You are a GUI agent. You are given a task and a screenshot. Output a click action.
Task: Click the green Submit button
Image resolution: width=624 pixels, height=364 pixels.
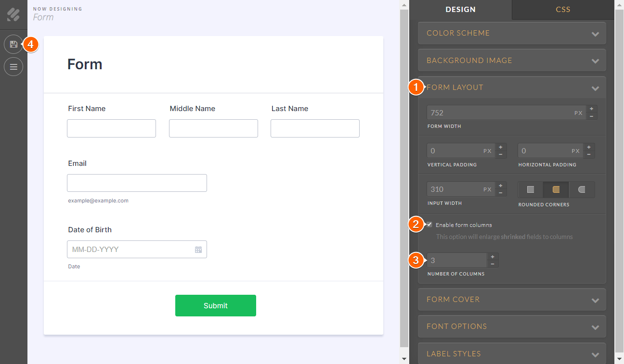pos(216,306)
